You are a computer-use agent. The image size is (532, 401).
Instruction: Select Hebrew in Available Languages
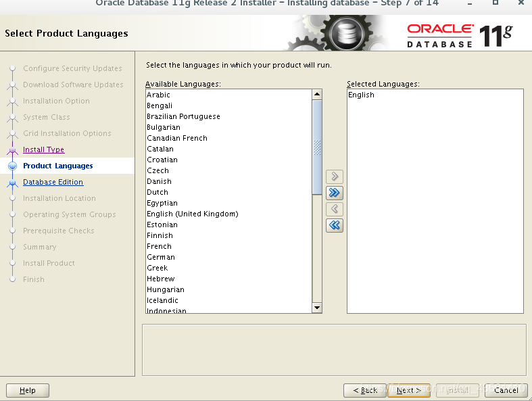point(228,279)
